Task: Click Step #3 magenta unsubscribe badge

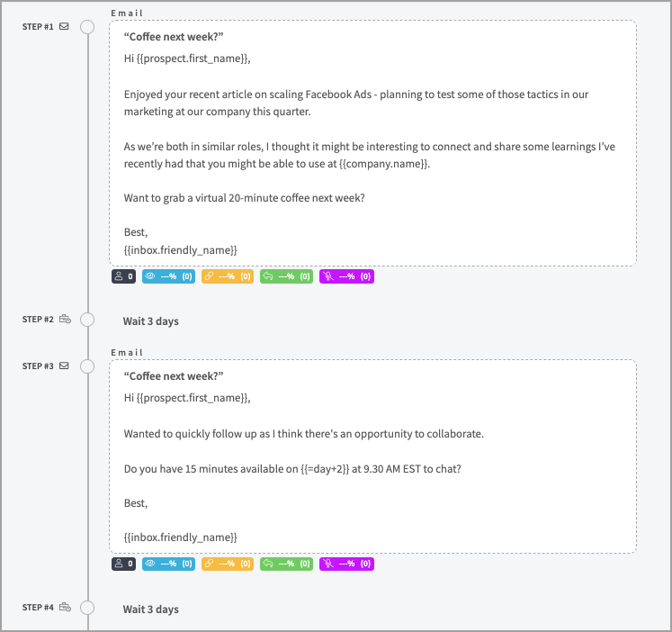Action: [x=346, y=564]
